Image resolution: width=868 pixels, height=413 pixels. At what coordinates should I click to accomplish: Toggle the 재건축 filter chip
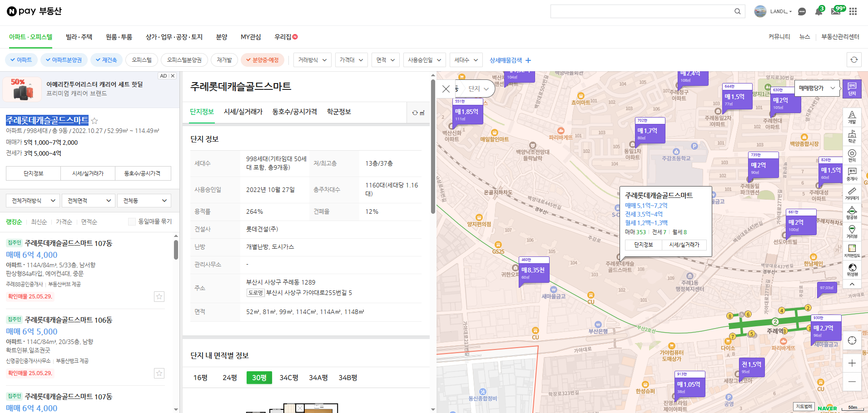point(106,60)
